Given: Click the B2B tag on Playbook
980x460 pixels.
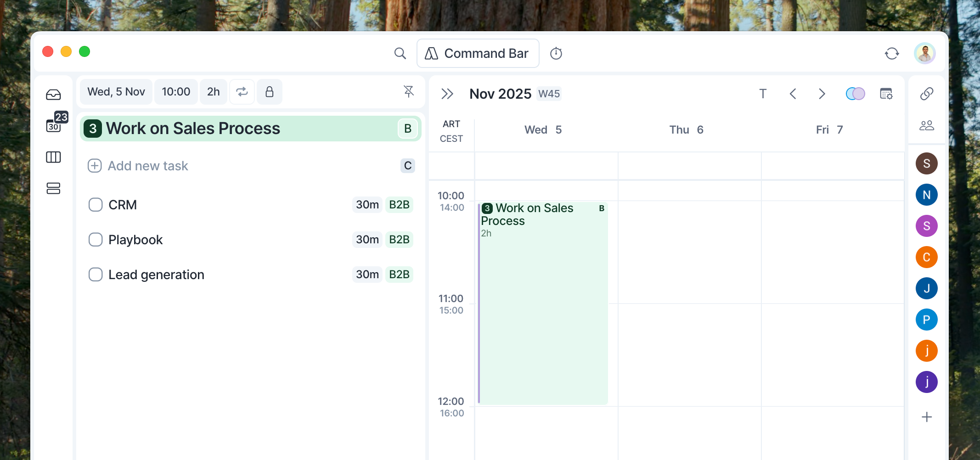Looking at the screenshot, I should coord(399,240).
